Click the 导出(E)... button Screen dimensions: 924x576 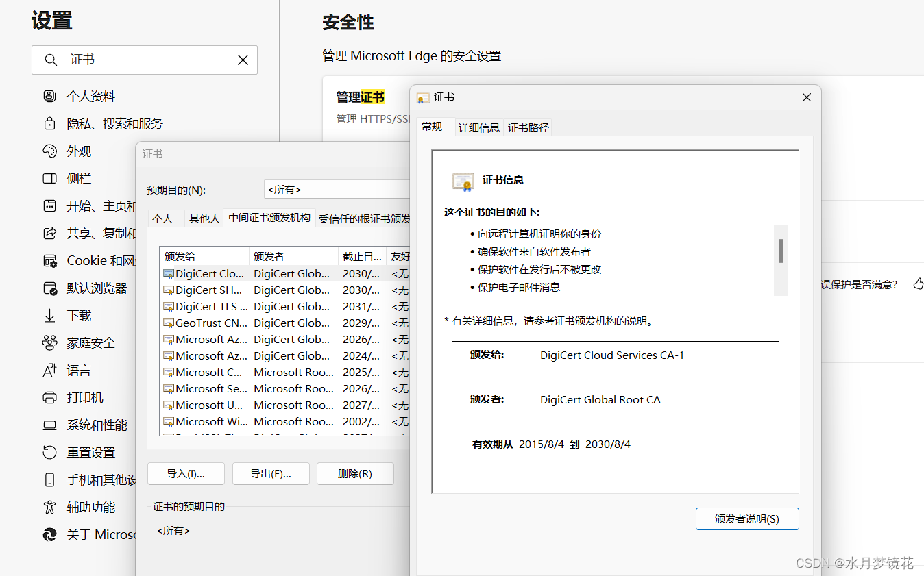[271, 473]
